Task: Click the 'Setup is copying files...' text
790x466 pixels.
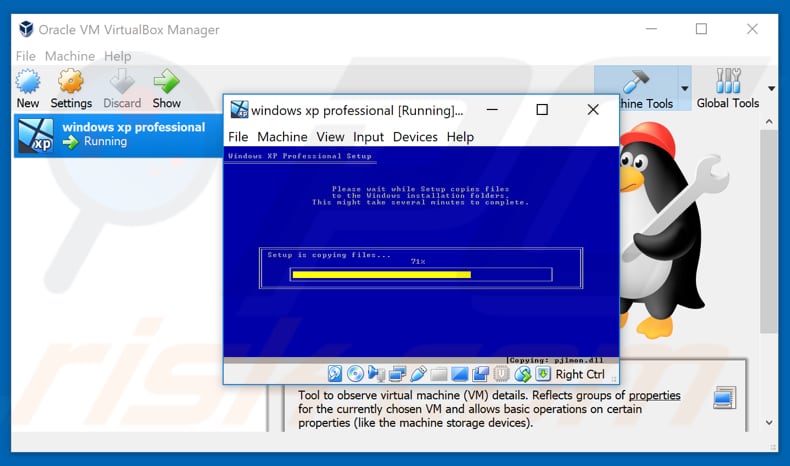Action: point(329,255)
